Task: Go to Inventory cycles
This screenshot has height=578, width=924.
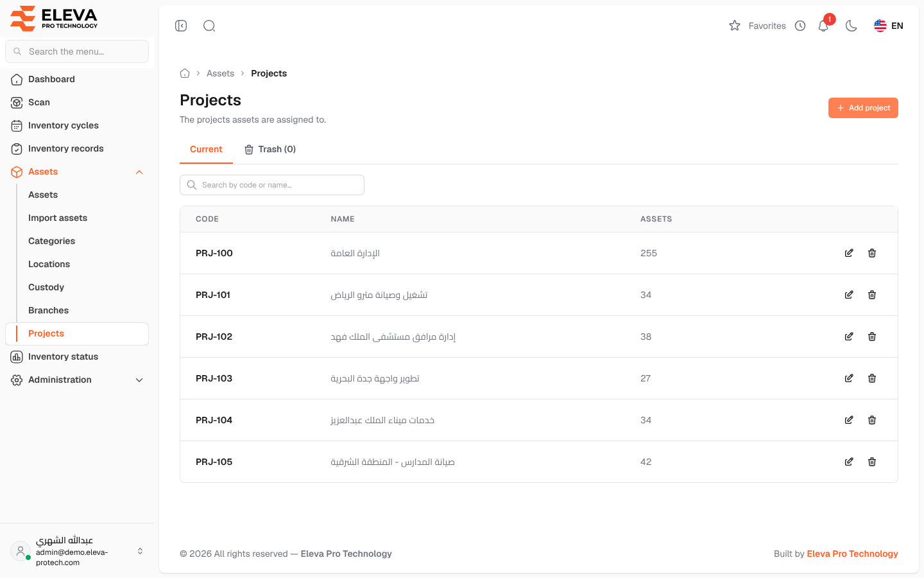Action: 77,125
